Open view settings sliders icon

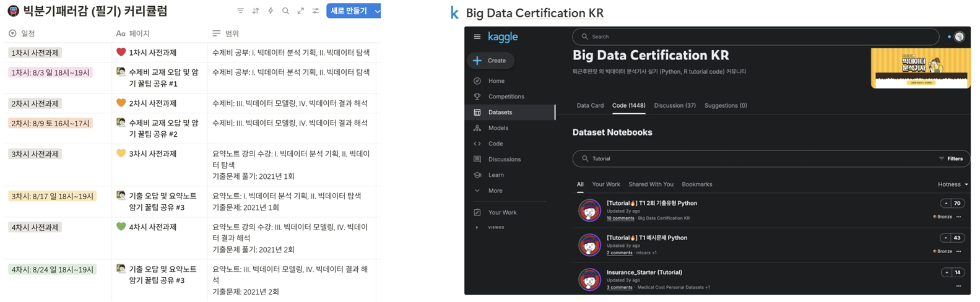[x=316, y=11]
